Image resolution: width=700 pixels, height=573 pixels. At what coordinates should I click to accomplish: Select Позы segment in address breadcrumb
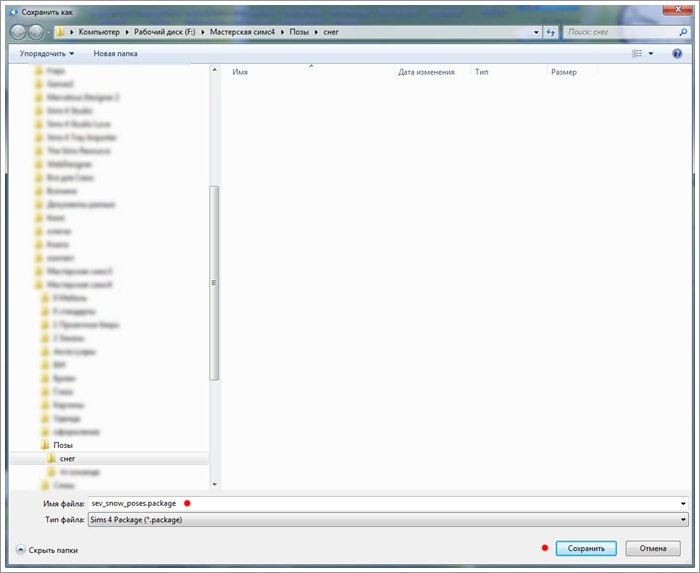tap(300, 32)
